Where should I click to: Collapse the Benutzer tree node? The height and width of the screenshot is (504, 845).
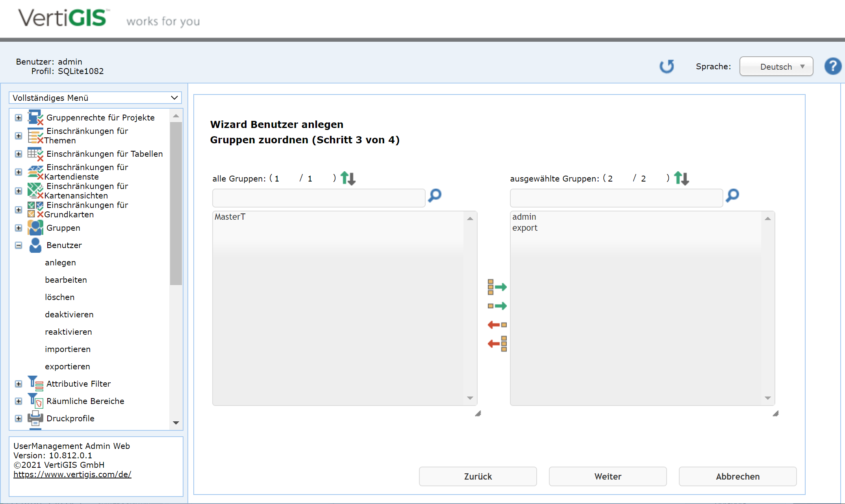click(19, 245)
